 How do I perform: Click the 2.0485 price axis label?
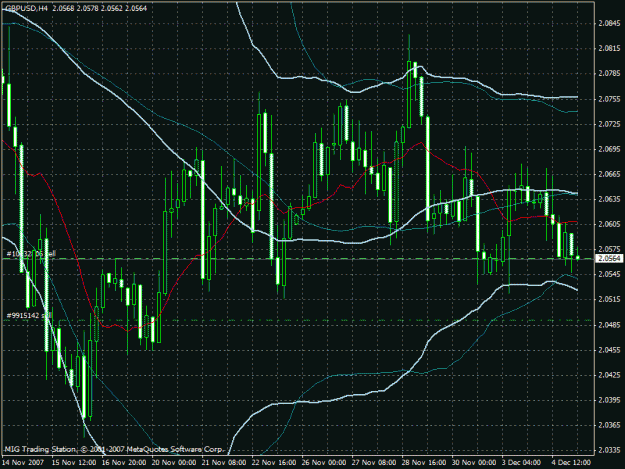[x=609, y=325]
